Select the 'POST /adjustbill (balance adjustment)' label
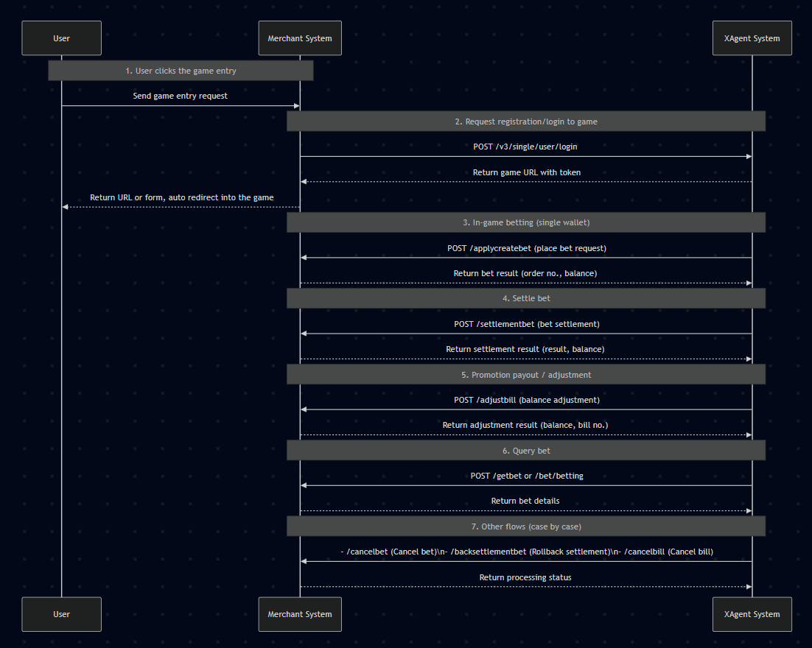 point(526,400)
